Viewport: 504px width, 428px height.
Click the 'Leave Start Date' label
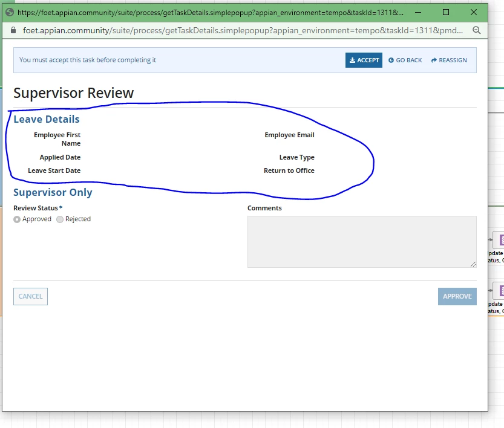(54, 170)
